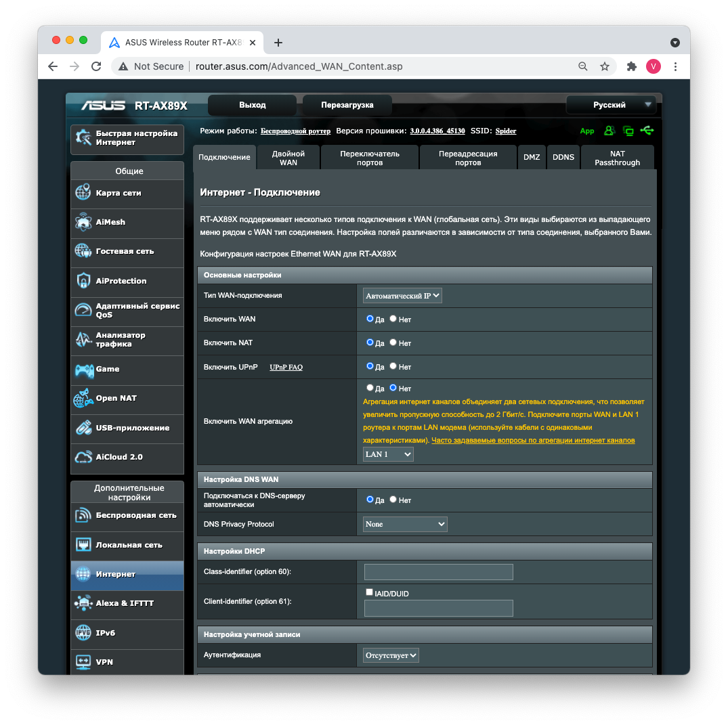Open the LAN 1 aggregation port dropdown
728x725 pixels.
[387, 454]
